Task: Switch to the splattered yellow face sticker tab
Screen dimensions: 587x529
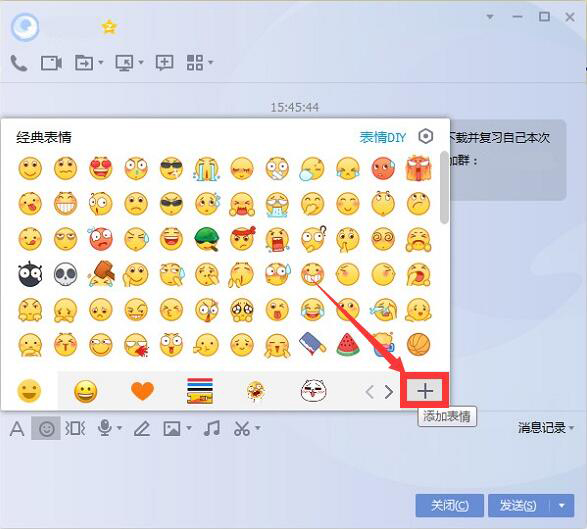Action: pyautogui.click(x=256, y=391)
